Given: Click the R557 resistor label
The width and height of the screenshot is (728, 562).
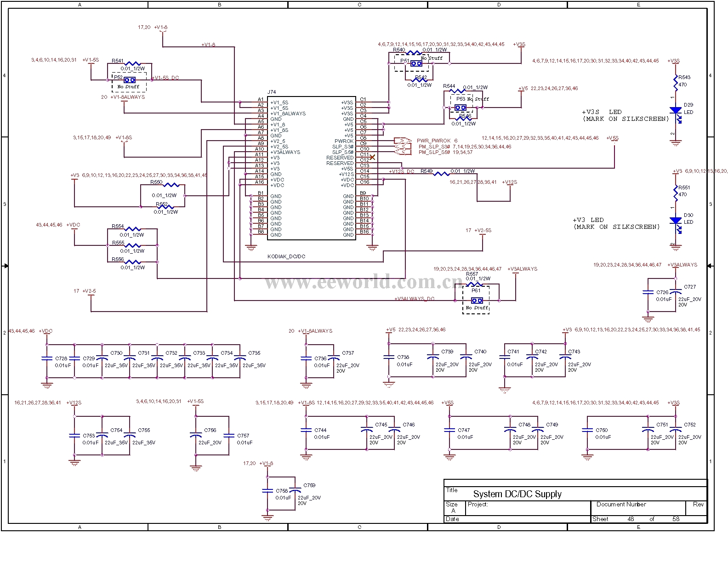Looking at the screenshot, I should [472, 274].
